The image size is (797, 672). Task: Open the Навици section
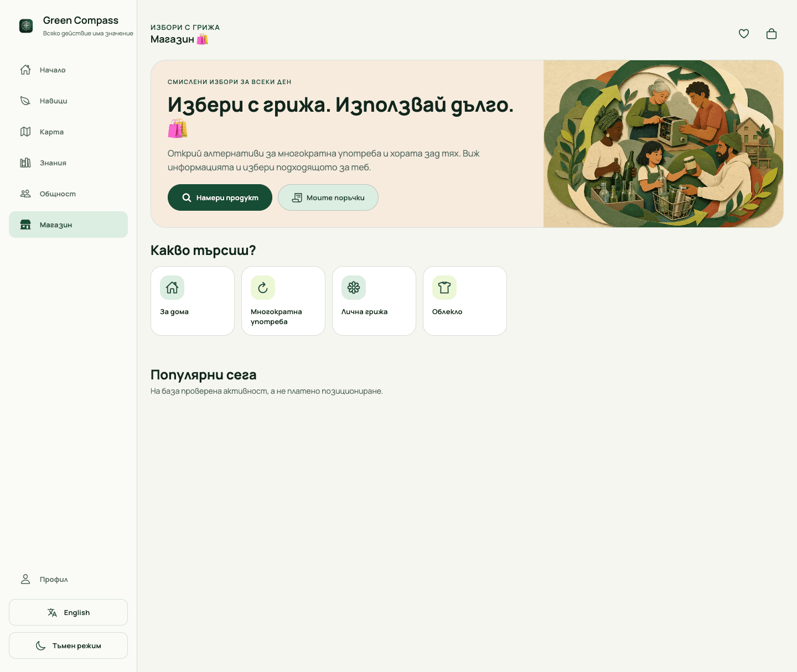coord(68,101)
